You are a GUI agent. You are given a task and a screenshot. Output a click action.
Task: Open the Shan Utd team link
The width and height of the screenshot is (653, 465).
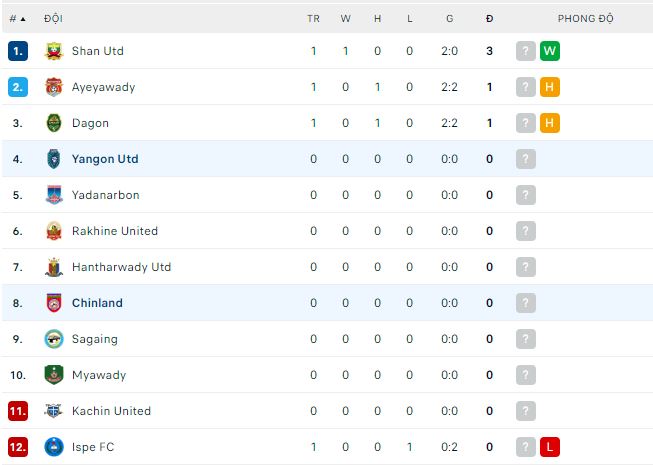click(98, 51)
